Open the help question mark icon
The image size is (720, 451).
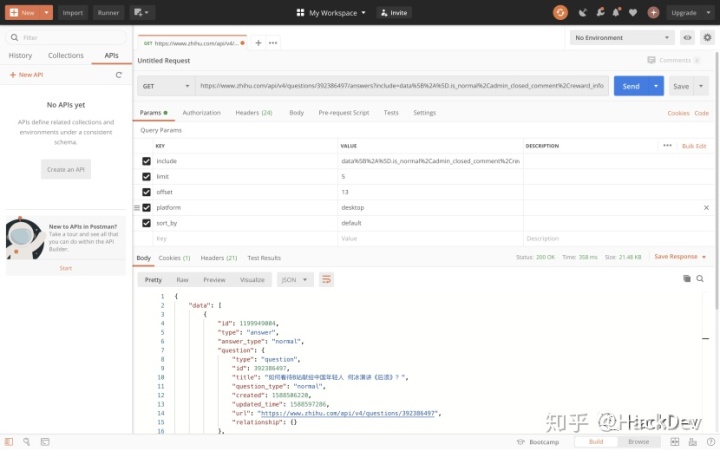(x=711, y=442)
